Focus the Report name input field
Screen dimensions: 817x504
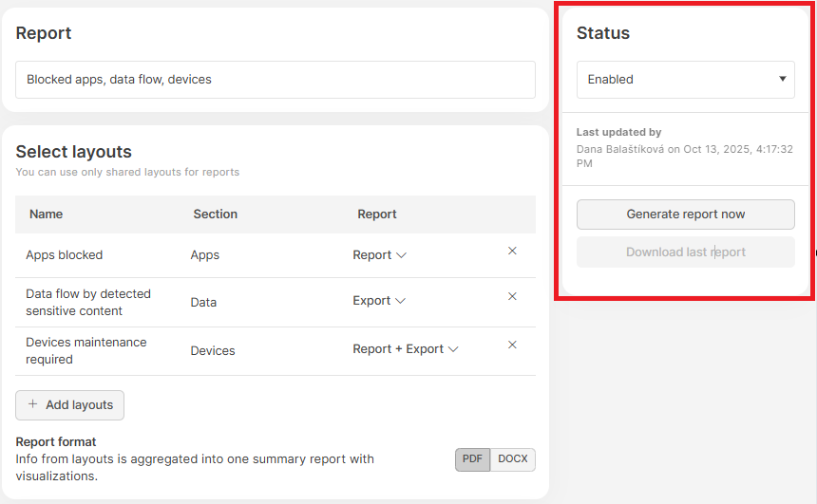click(275, 80)
